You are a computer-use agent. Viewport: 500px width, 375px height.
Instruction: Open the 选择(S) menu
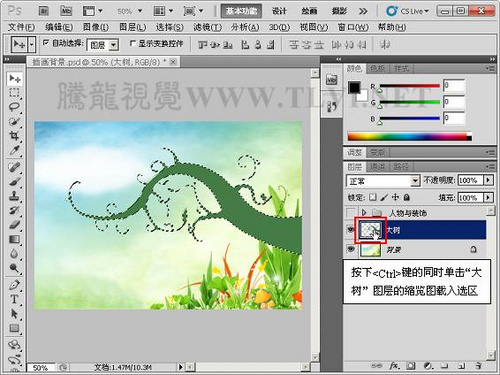(x=170, y=27)
